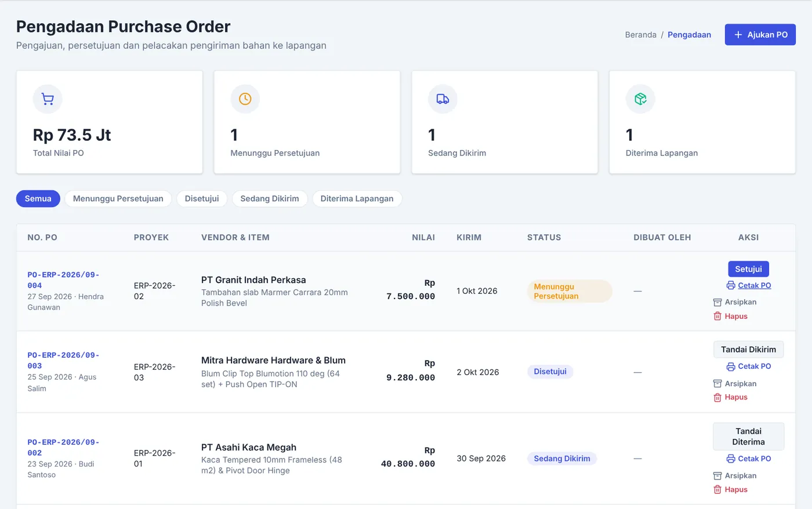
Task: Click the clock icon on Menunggu Persetujuan card
Action: [245, 99]
